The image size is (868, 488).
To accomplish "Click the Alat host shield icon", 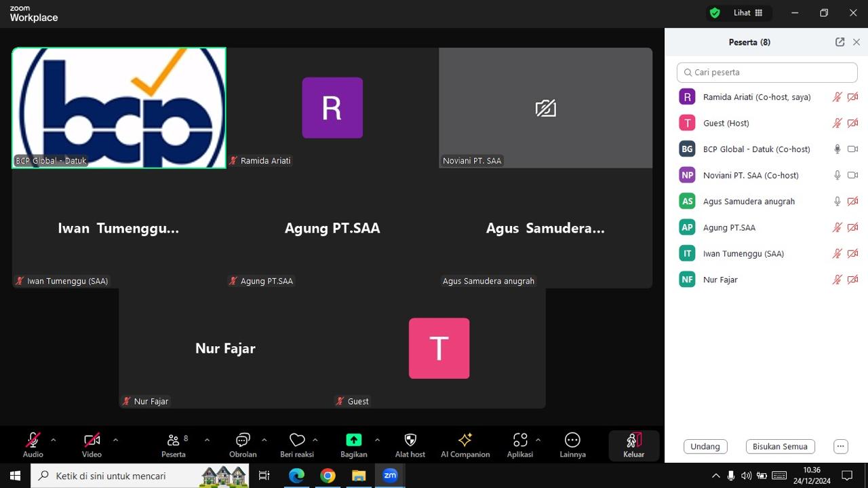I will (x=410, y=440).
